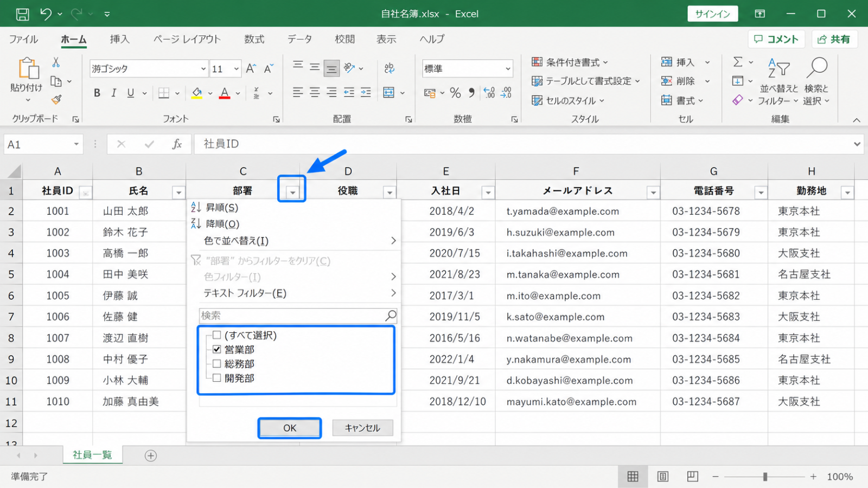
Task: Click the AutoSum sigma icon
Action: tap(738, 62)
